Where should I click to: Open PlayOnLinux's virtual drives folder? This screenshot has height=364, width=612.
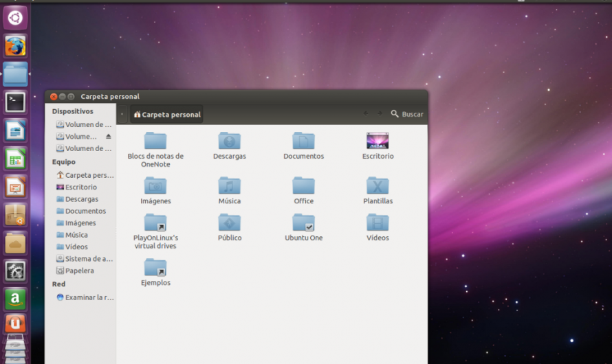coord(155,223)
